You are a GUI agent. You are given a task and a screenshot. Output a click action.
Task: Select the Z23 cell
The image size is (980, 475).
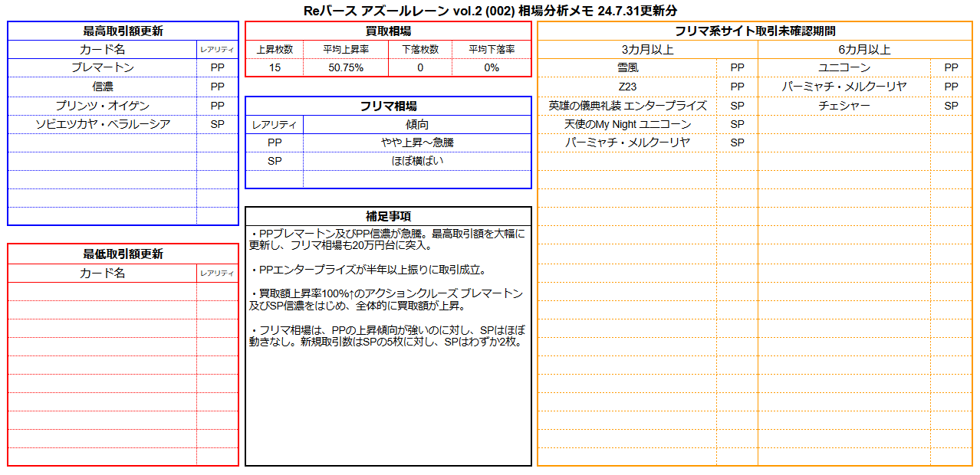[627, 87]
